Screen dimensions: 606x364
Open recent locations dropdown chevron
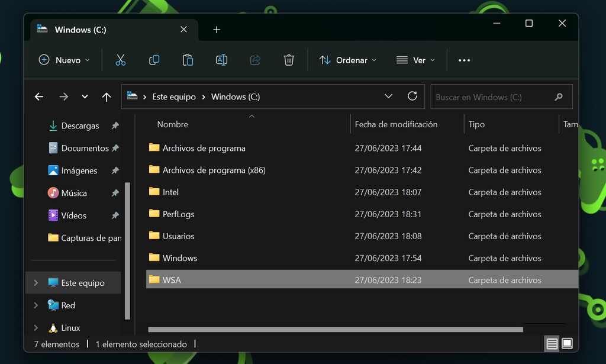(x=85, y=96)
